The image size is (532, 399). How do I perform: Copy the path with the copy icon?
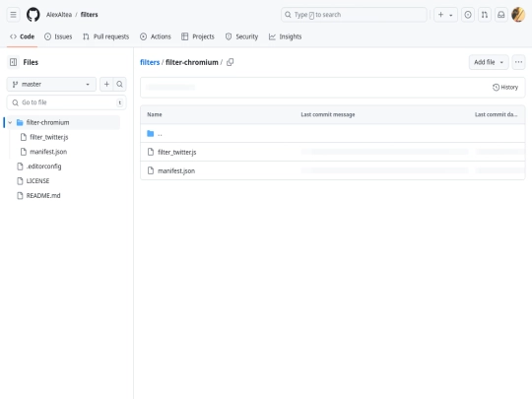point(230,62)
